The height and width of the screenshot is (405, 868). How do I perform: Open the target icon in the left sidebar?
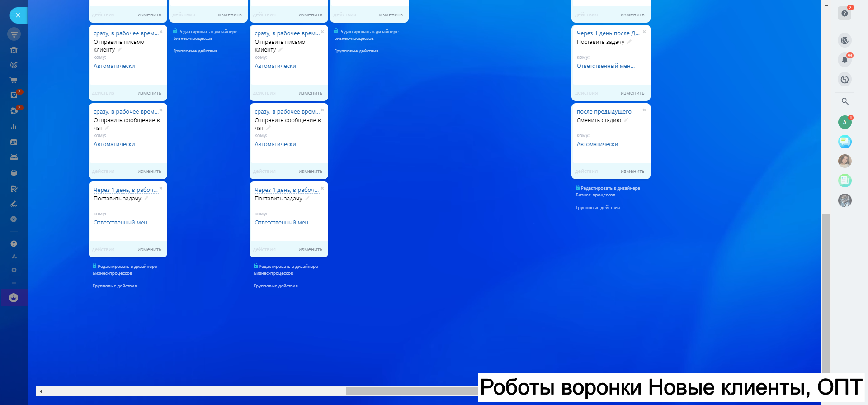(14, 65)
